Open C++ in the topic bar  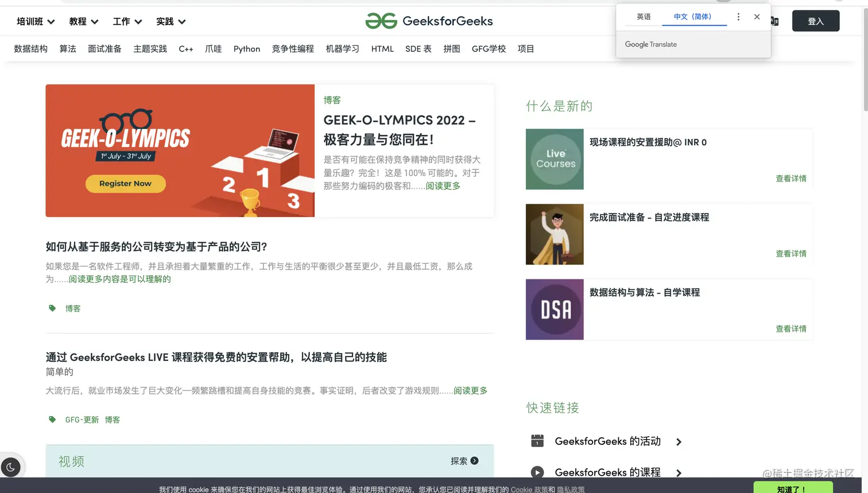point(186,49)
